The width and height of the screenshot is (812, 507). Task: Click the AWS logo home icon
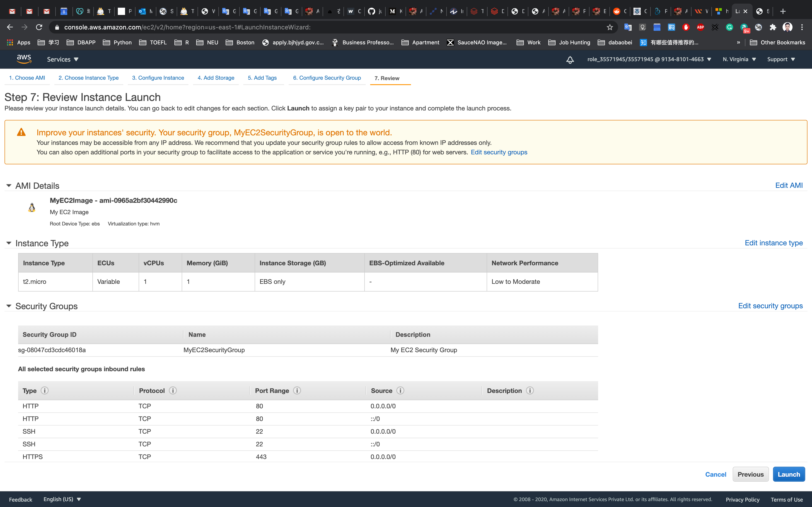point(24,59)
